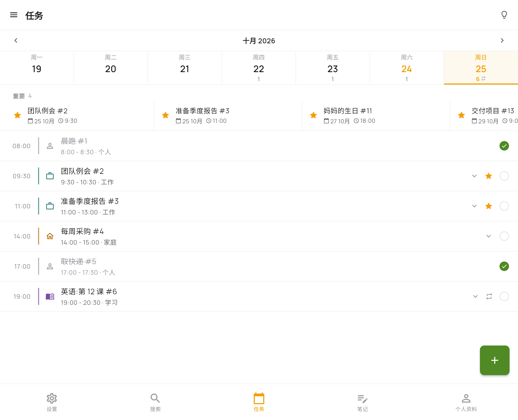Add a new task with plus button
Viewport: 518px width, 420px height.
point(495,360)
